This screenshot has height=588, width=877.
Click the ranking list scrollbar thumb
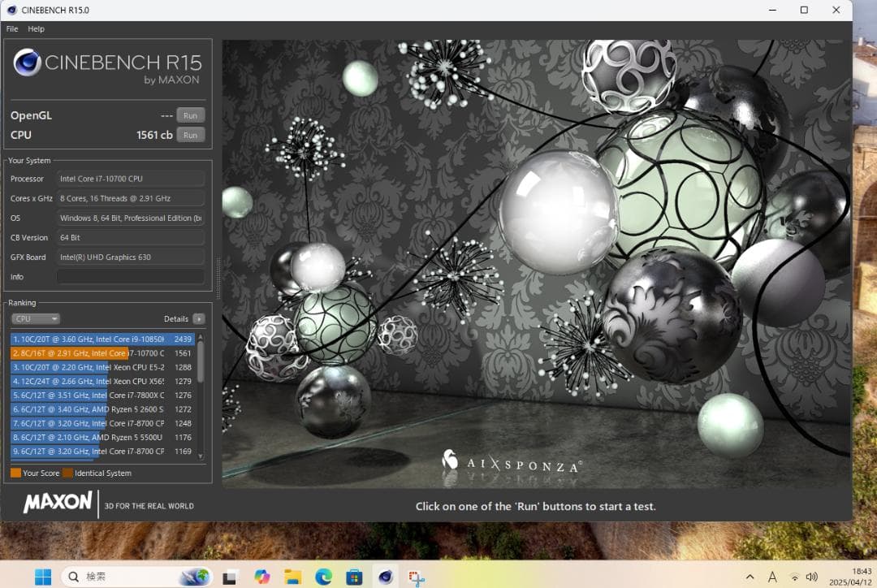pyautogui.click(x=201, y=361)
